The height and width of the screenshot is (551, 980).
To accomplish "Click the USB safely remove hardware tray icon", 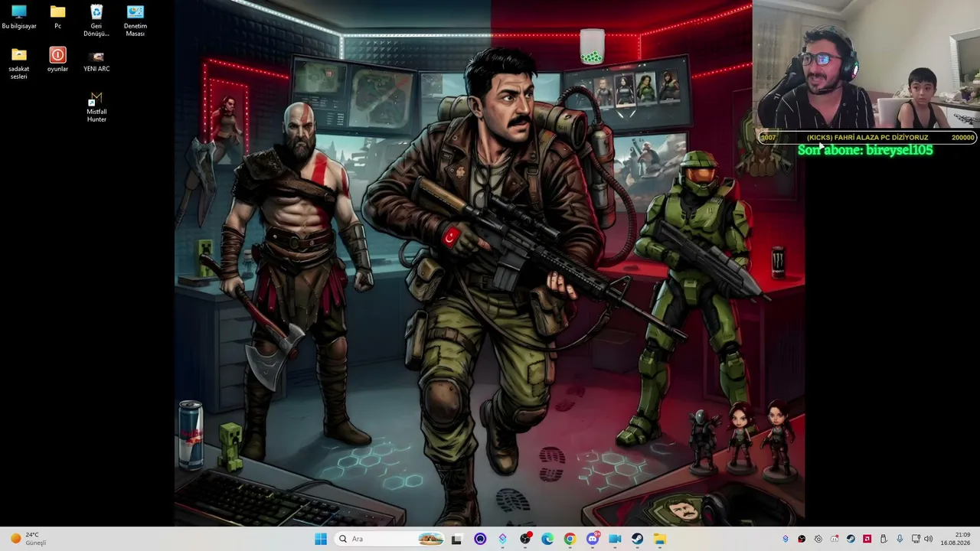I will [884, 539].
